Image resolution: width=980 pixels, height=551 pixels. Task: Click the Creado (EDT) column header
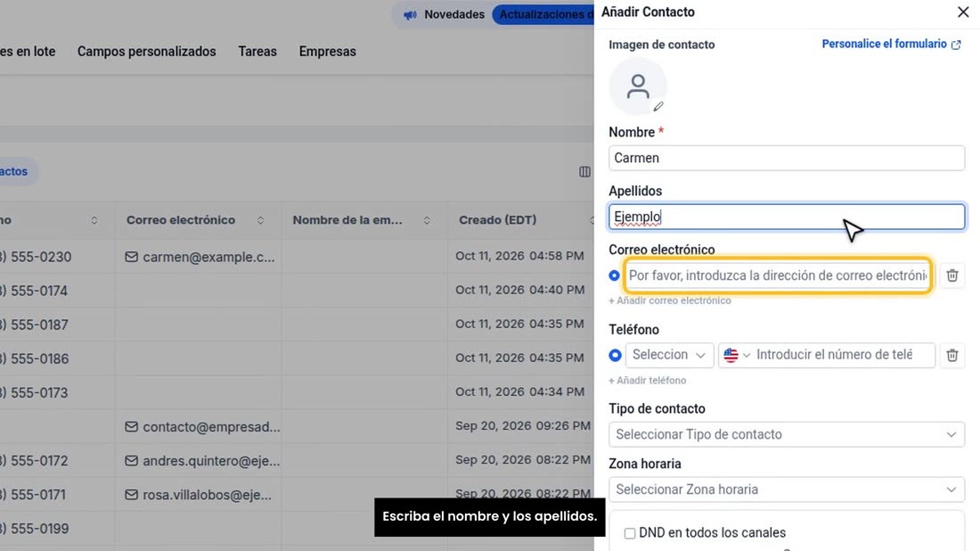coord(497,220)
